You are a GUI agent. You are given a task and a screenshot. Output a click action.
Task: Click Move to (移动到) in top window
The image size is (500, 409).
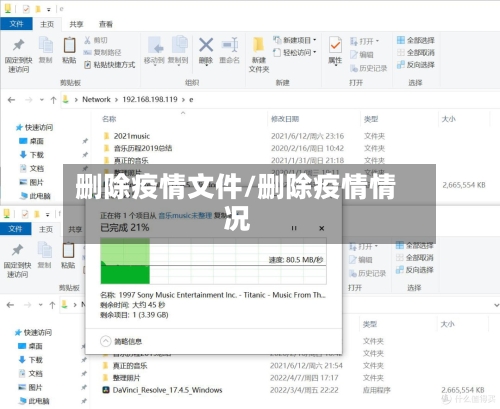coord(154,50)
